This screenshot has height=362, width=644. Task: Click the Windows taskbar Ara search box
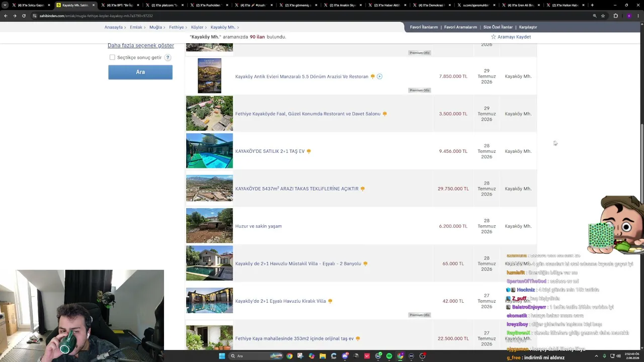[255, 356]
